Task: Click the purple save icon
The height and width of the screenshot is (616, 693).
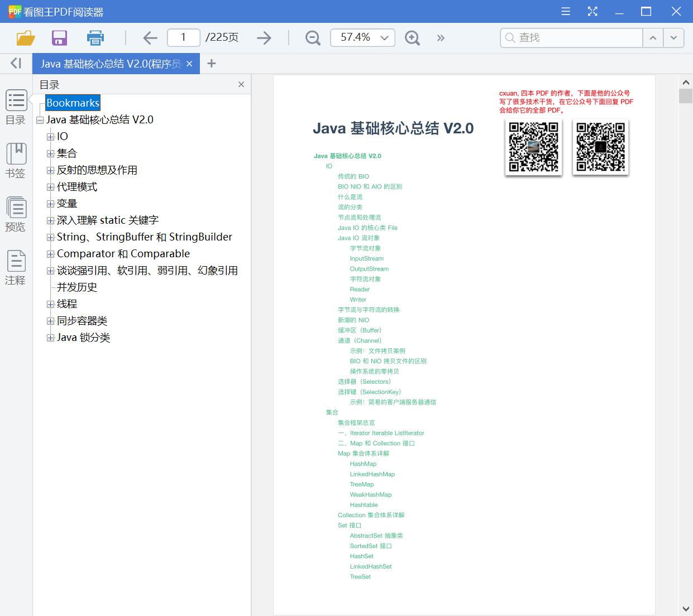Action: tap(59, 38)
